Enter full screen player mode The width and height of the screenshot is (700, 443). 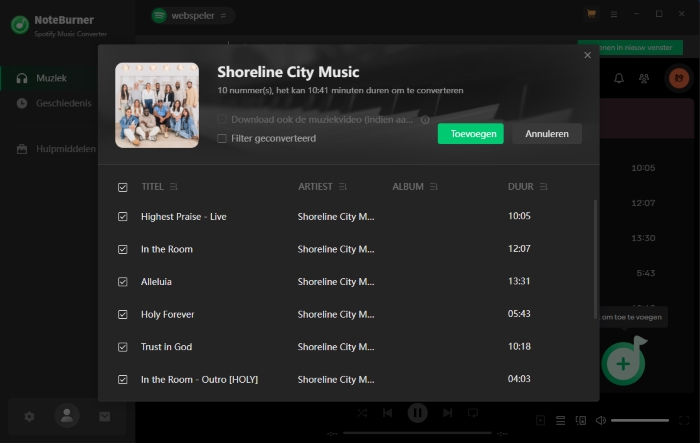pyautogui.click(x=684, y=420)
